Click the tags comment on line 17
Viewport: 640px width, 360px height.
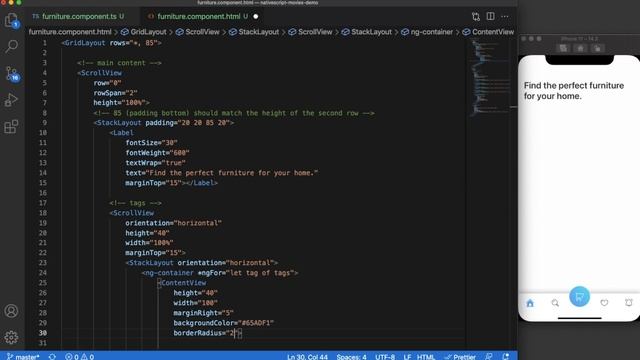pyautogui.click(x=136, y=203)
